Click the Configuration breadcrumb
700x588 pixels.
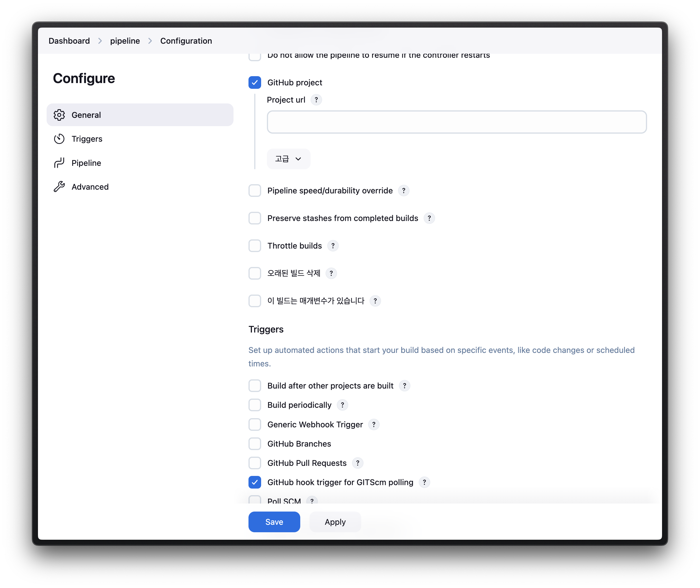(x=186, y=41)
